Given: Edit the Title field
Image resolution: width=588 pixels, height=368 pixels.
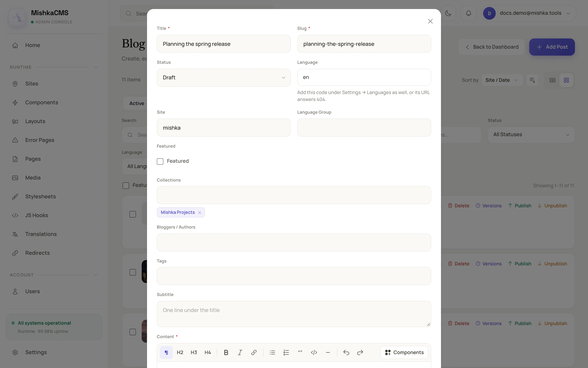Looking at the screenshot, I should [224, 44].
